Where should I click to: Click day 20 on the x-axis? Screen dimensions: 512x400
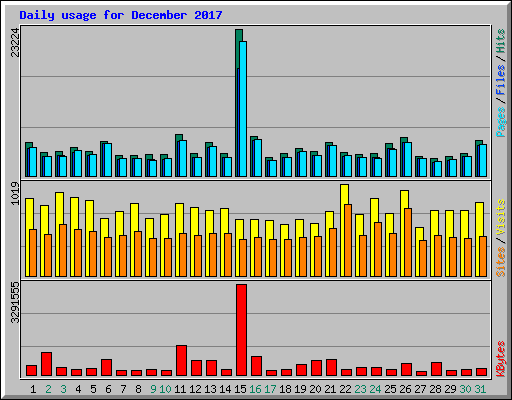[x=315, y=389]
